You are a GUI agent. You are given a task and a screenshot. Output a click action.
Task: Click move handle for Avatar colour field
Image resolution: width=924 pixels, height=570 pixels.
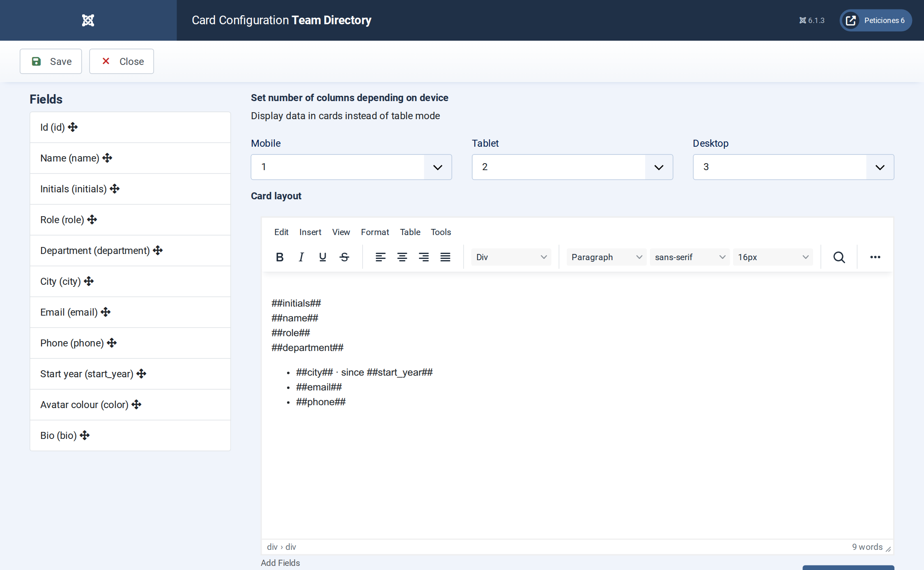pyautogui.click(x=137, y=404)
